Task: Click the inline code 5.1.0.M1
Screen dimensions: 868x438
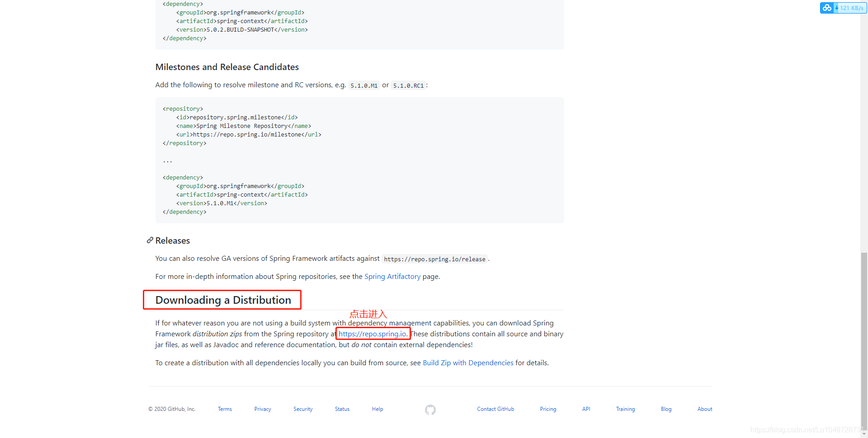Action: point(364,85)
